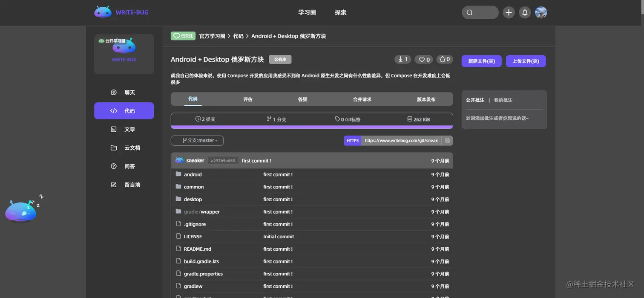Viewport: 644px width, 298px height.
Task: Star the repository with star icon
Action: [445, 59]
